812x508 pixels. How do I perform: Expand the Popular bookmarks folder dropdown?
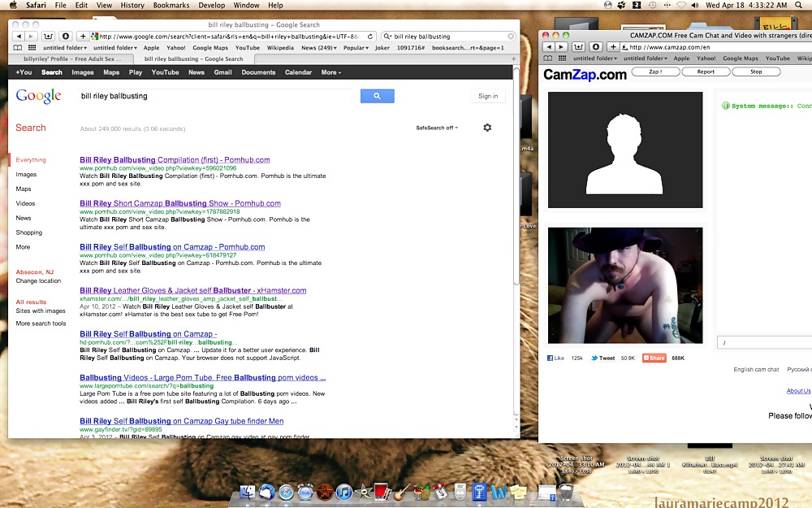tap(356, 48)
